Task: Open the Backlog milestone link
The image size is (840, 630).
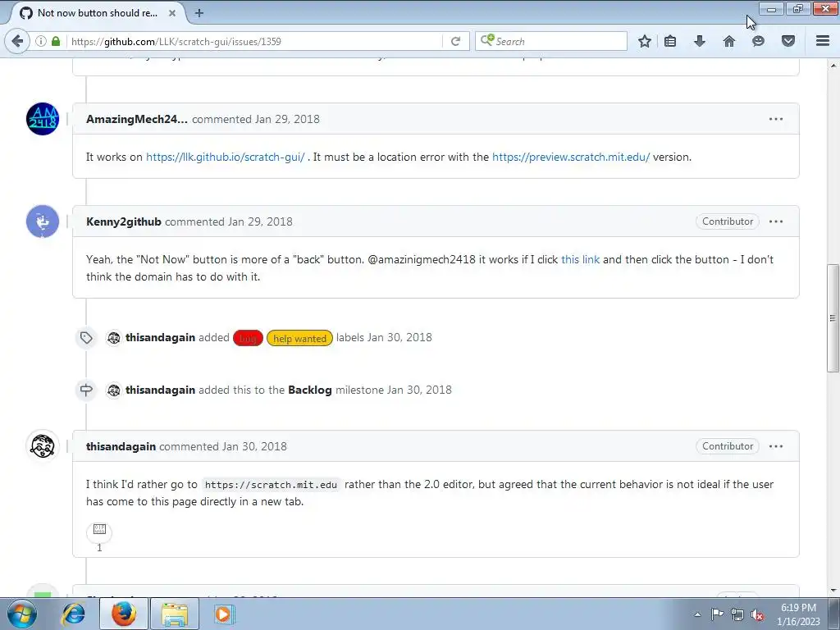Action: pyautogui.click(x=309, y=390)
